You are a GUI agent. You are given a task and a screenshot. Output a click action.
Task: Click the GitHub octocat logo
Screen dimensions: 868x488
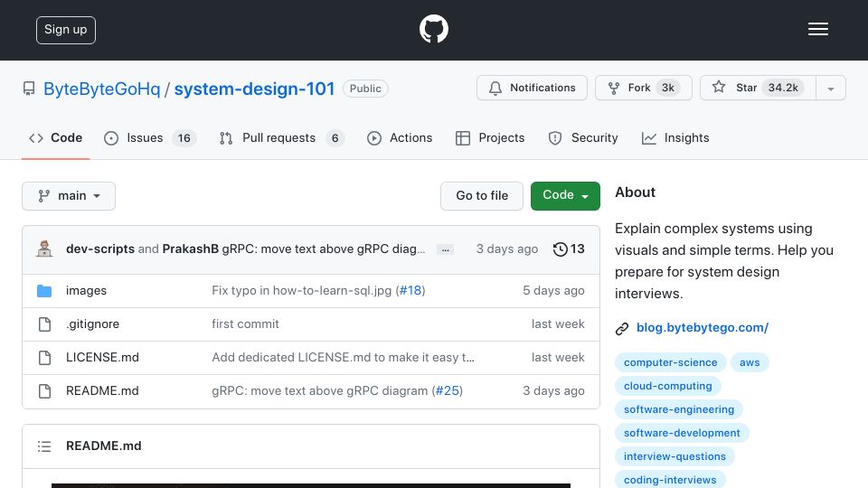click(x=433, y=29)
